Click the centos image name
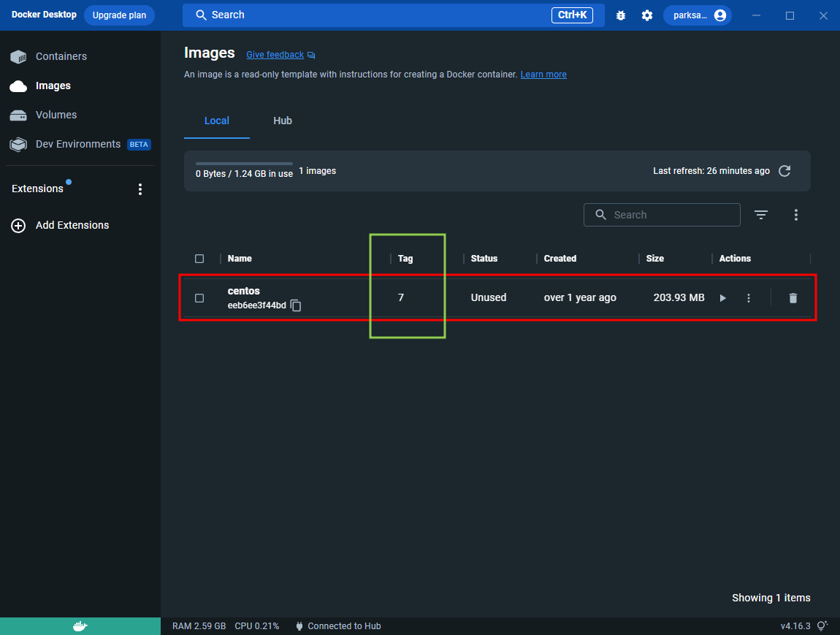This screenshot has height=635, width=840. point(243,291)
